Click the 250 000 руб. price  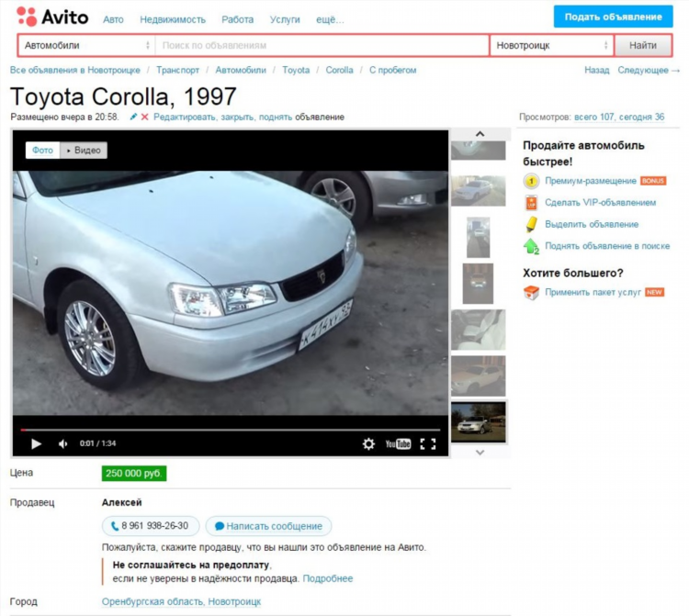(x=134, y=474)
